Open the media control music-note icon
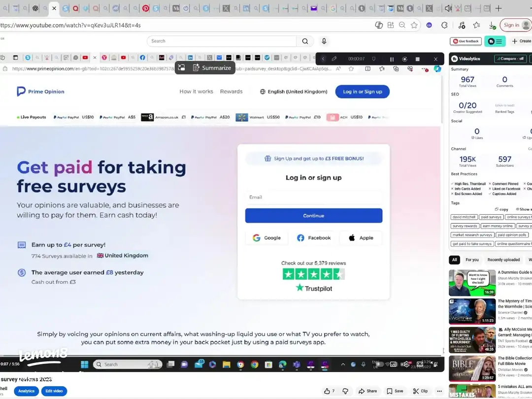The width and height of the screenshot is (532, 399). pos(462,25)
